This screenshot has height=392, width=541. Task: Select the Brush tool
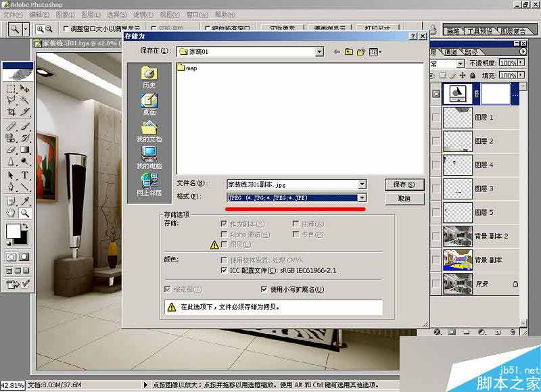[x=24, y=126]
